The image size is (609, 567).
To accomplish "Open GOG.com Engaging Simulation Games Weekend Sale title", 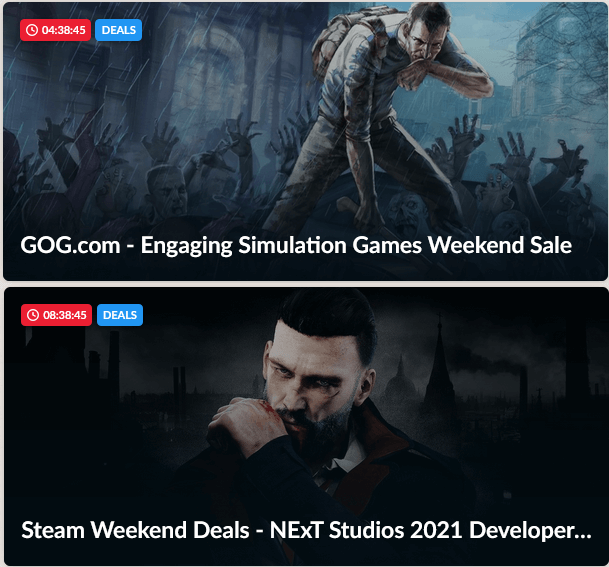I will click(296, 245).
